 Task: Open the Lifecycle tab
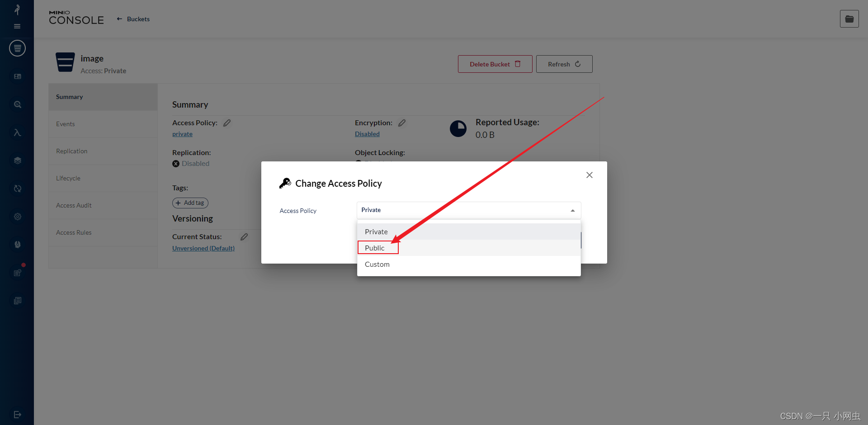pyautogui.click(x=103, y=179)
